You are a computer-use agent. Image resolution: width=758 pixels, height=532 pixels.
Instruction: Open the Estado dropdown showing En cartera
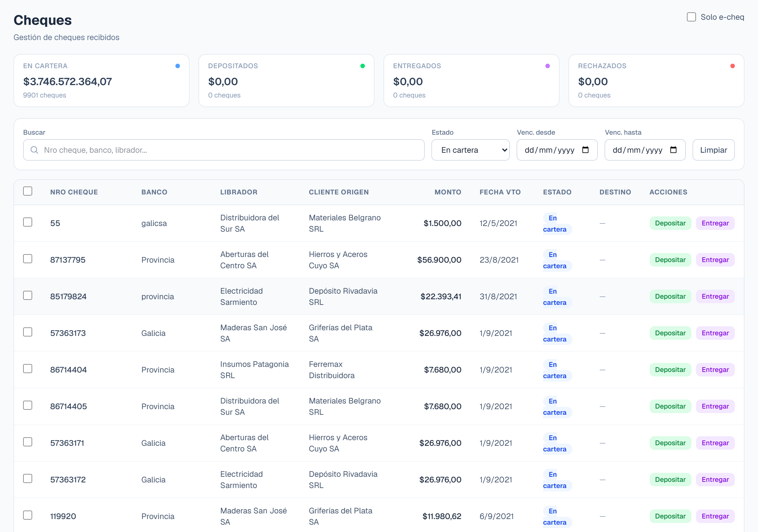[x=470, y=150]
